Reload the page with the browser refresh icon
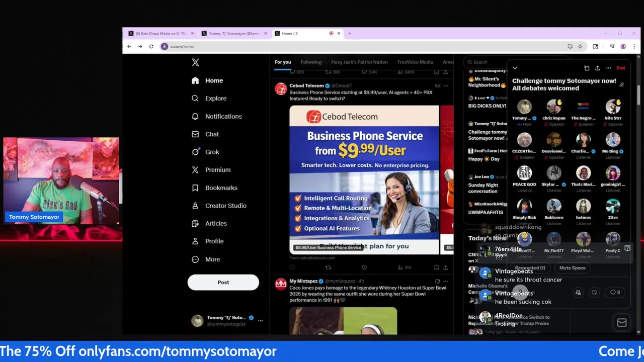The height and width of the screenshot is (362, 644). 151,46
